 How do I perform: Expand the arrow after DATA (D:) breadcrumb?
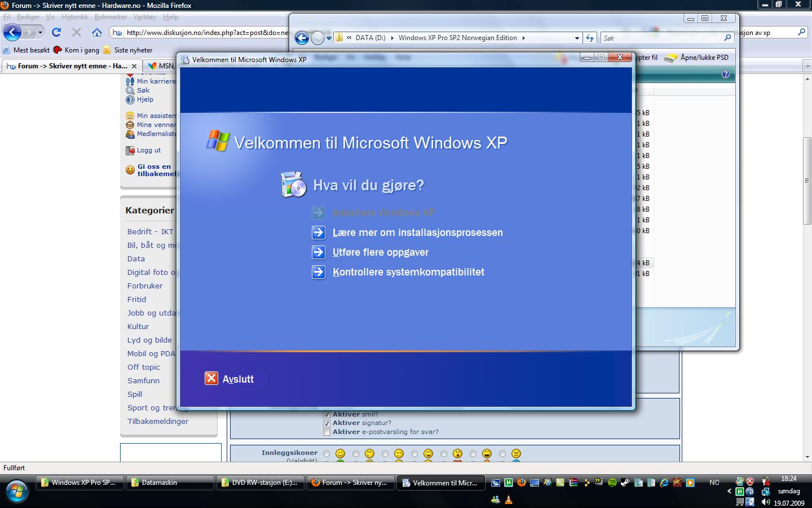click(x=392, y=38)
